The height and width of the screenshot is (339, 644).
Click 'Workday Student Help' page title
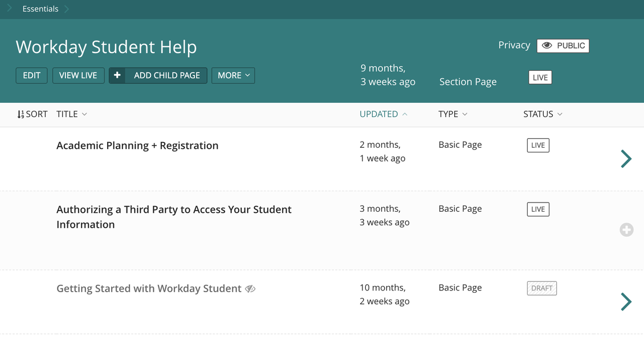pyautogui.click(x=106, y=47)
